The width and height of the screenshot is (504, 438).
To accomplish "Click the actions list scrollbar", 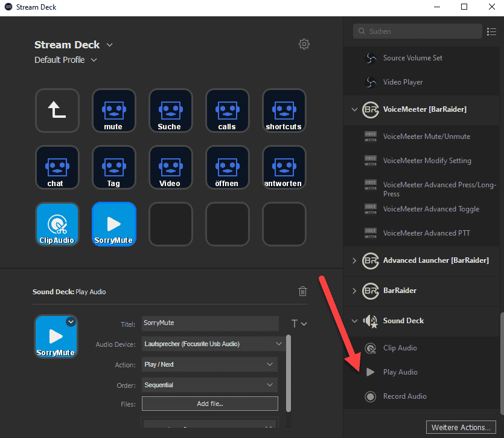I will (x=502, y=364).
